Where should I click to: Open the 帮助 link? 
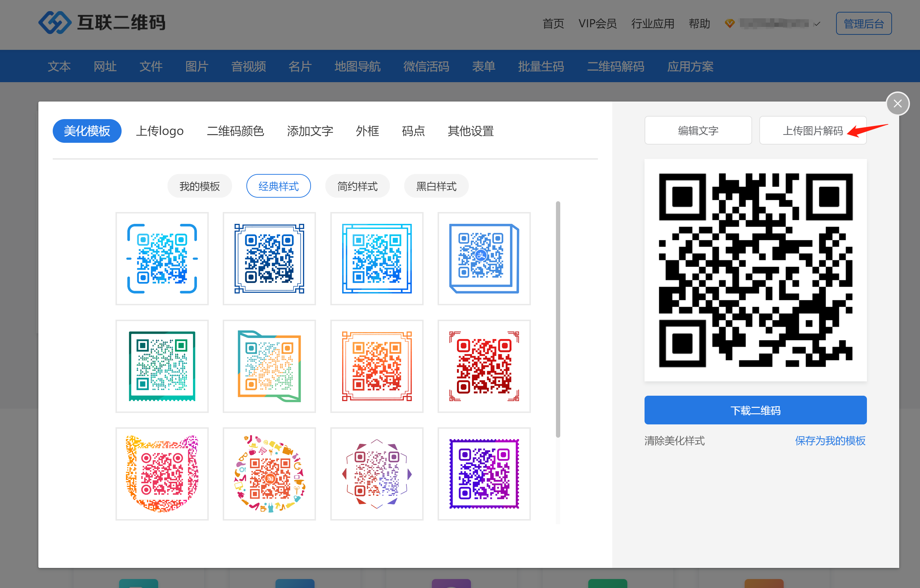[x=699, y=24]
